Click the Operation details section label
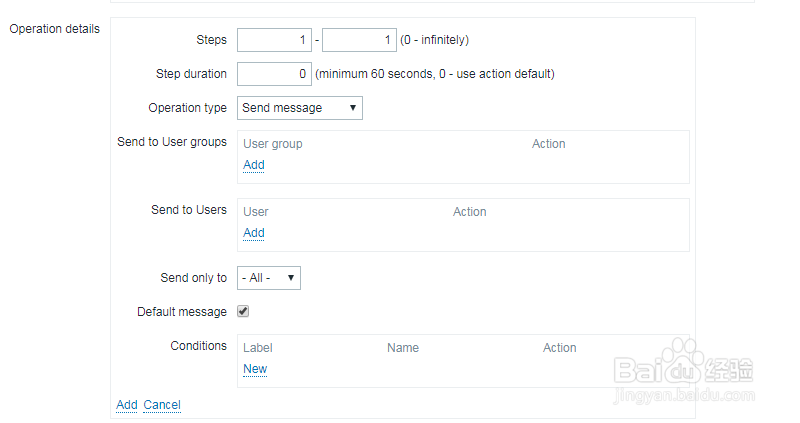Image resolution: width=800 pixels, height=423 pixels. point(55,29)
